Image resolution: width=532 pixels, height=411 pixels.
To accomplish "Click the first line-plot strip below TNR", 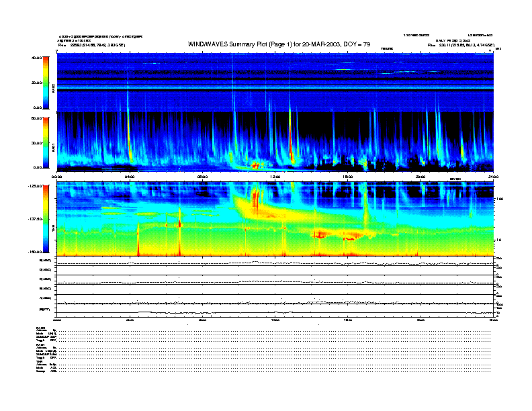I will point(275,261).
